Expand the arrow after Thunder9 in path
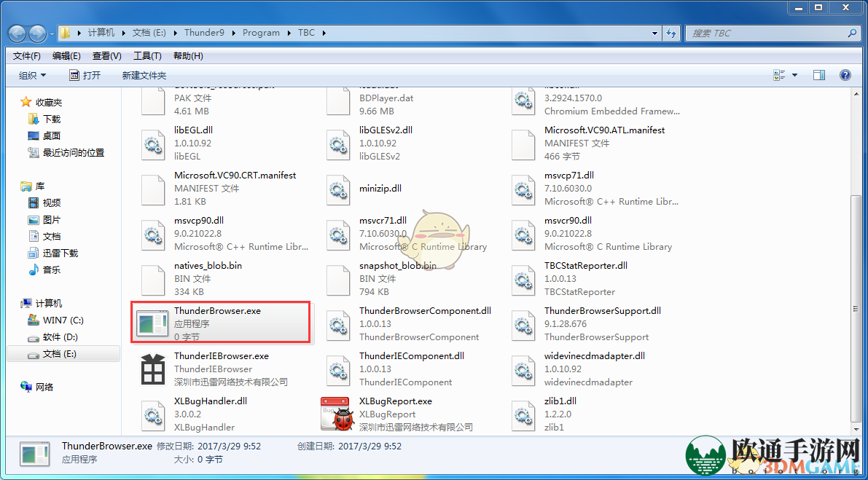Image resolution: width=868 pixels, height=480 pixels. coord(233,33)
